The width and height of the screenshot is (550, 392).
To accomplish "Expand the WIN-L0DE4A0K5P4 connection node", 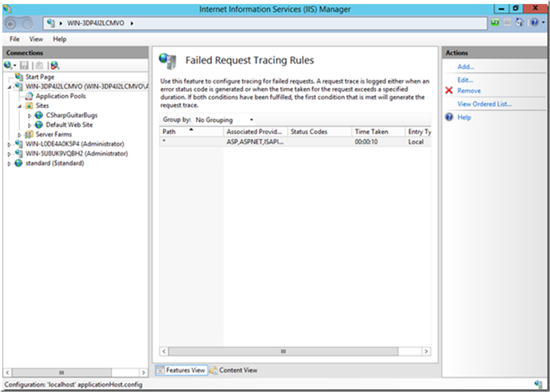I will pos(9,144).
